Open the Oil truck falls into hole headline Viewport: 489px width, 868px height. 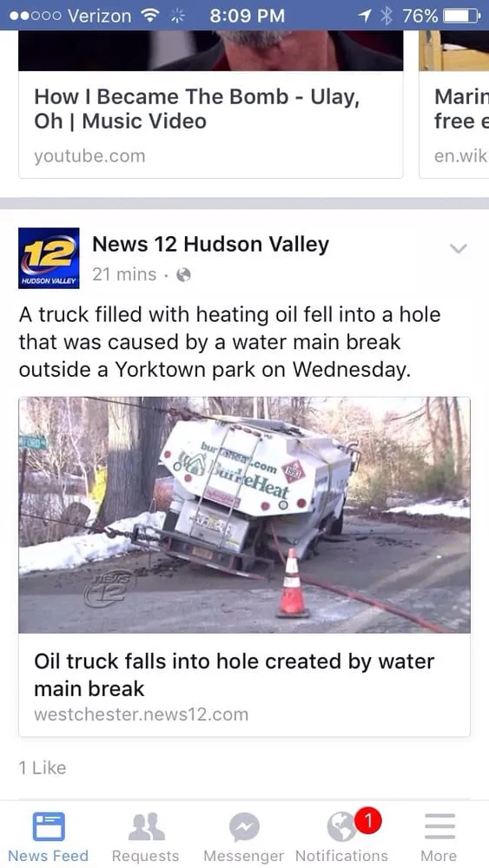(235, 674)
